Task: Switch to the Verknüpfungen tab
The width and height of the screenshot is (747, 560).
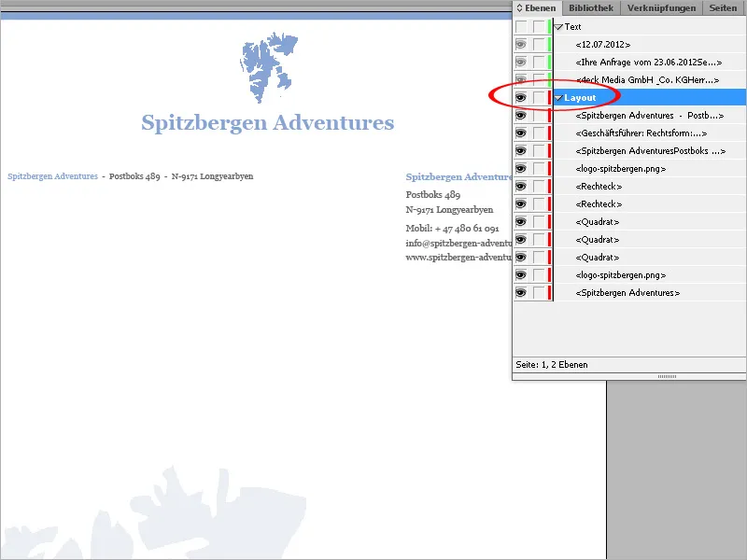Action: tap(661, 8)
